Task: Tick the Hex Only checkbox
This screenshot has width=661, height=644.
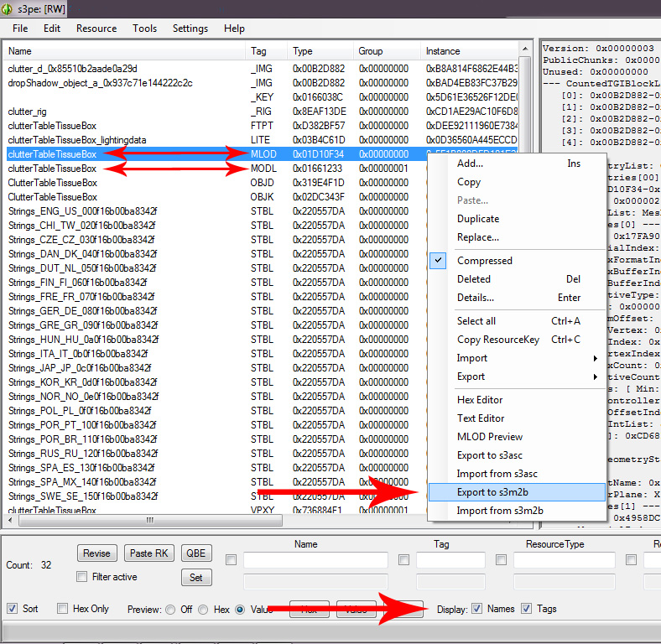Action: click(63, 609)
